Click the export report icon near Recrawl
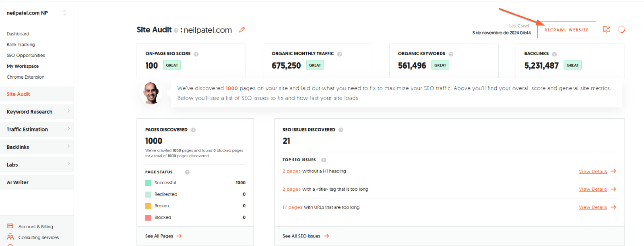Viewport: 644px width, 246px height. tap(607, 29)
